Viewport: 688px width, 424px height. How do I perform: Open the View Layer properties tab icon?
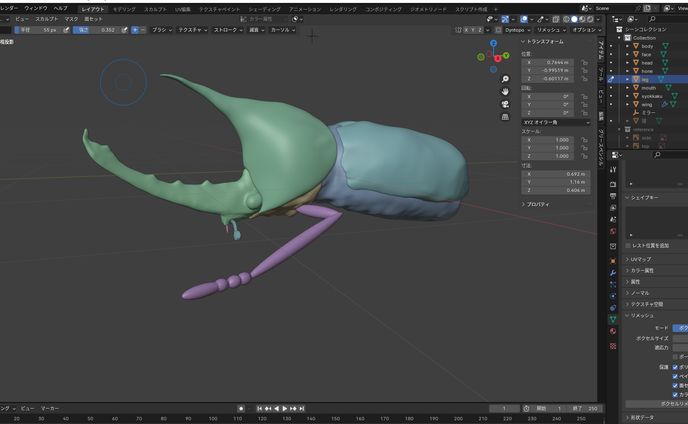point(613,208)
